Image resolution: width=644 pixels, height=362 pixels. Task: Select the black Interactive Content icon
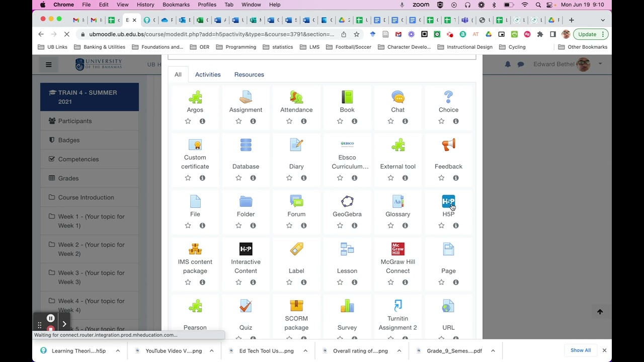click(246, 249)
